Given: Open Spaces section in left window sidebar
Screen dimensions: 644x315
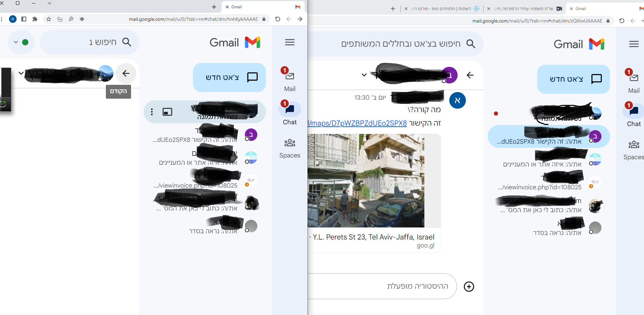Looking at the screenshot, I should coord(290,148).
